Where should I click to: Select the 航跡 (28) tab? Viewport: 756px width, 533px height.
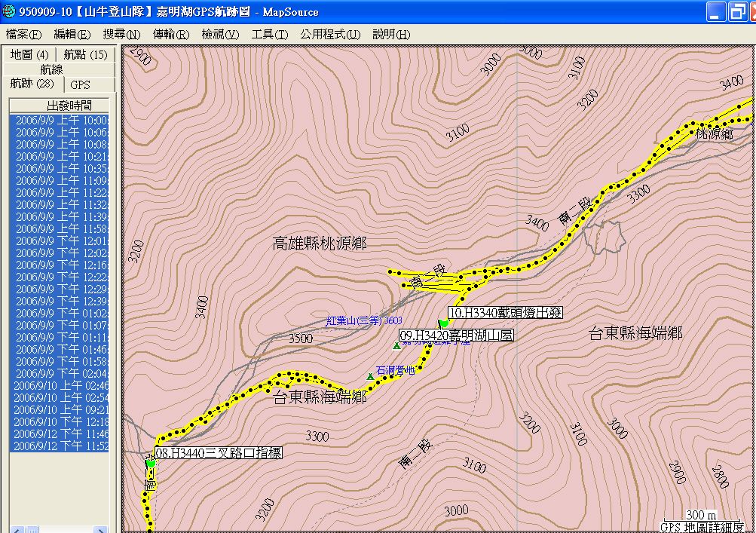32,84
